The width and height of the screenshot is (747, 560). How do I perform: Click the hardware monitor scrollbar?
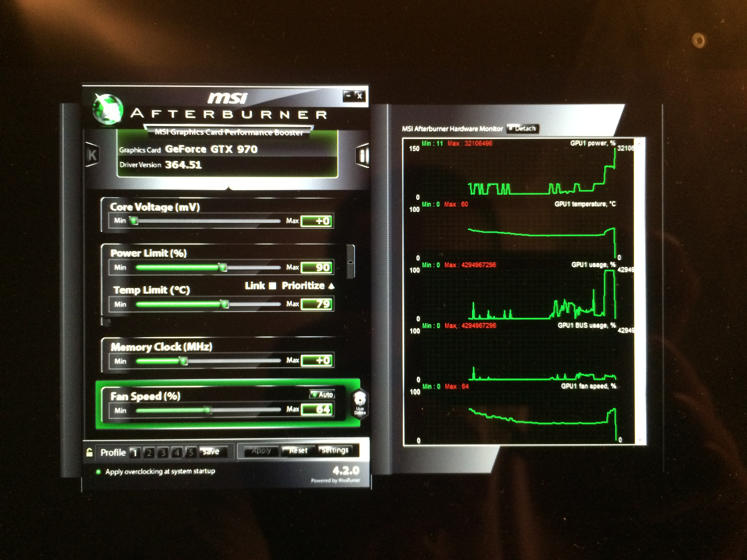coord(639,292)
